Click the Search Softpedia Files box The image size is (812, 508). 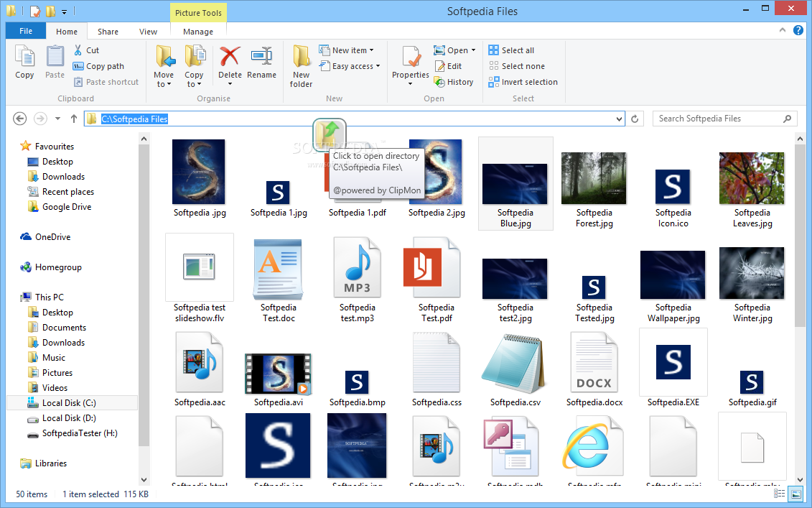(724, 119)
